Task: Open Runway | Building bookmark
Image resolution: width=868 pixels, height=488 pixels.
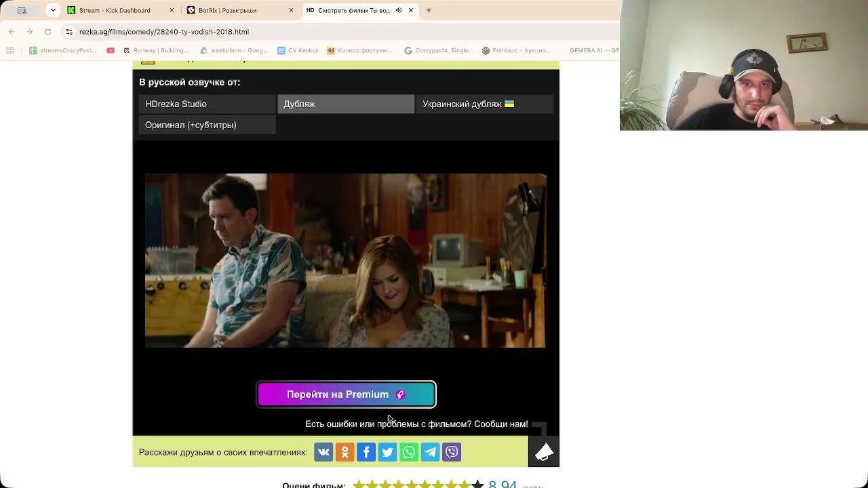Action: (156, 50)
